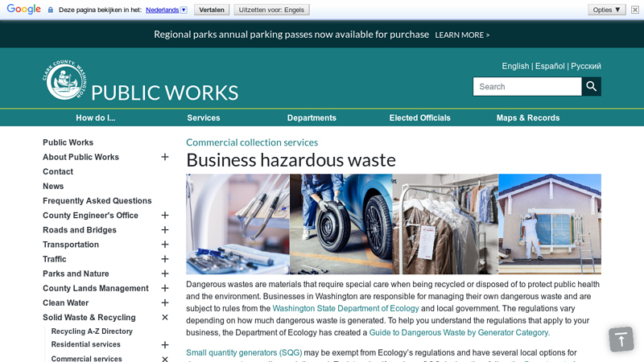Image resolution: width=644 pixels, height=362 pixels.
Task: Click the Clark County Washington seal logo
Action: 65,80
